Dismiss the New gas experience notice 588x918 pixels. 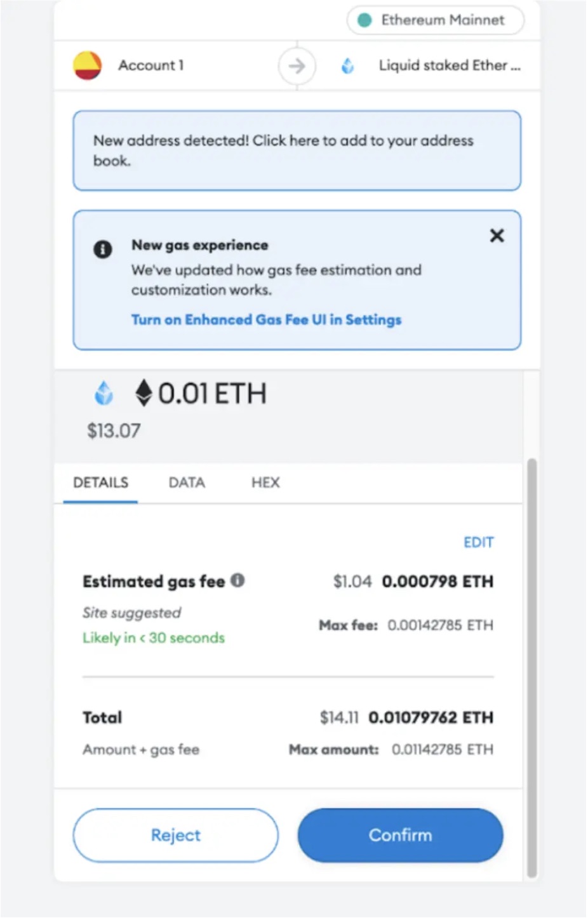497,236
